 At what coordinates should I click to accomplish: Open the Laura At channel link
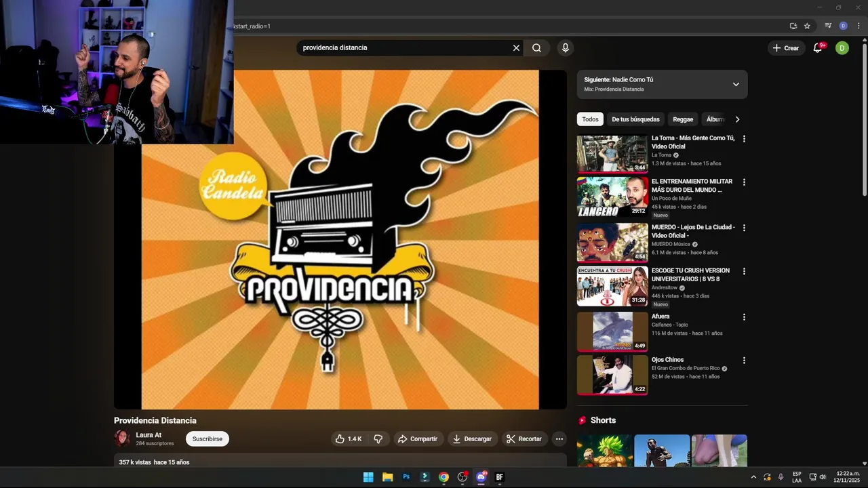[x=149, y=435]
